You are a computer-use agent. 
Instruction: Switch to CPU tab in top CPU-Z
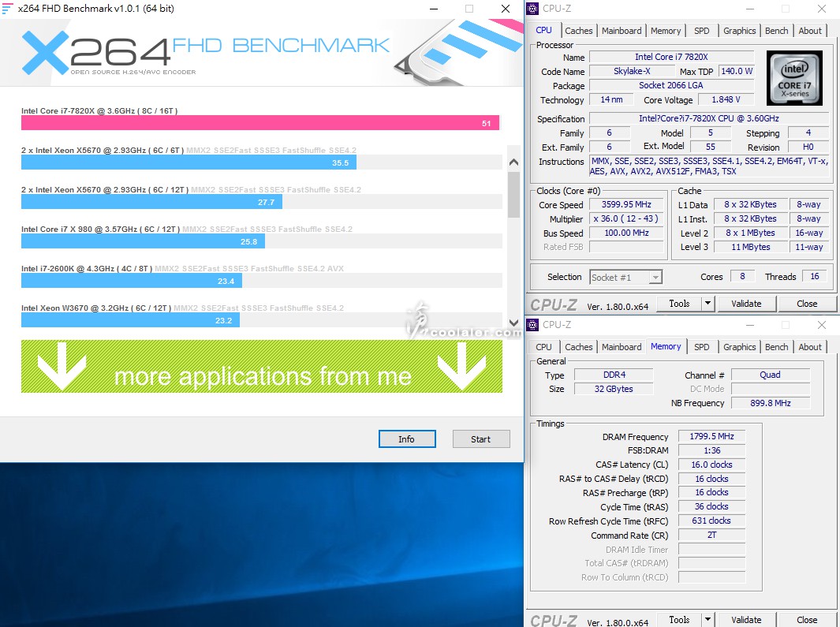coord(543,30)
